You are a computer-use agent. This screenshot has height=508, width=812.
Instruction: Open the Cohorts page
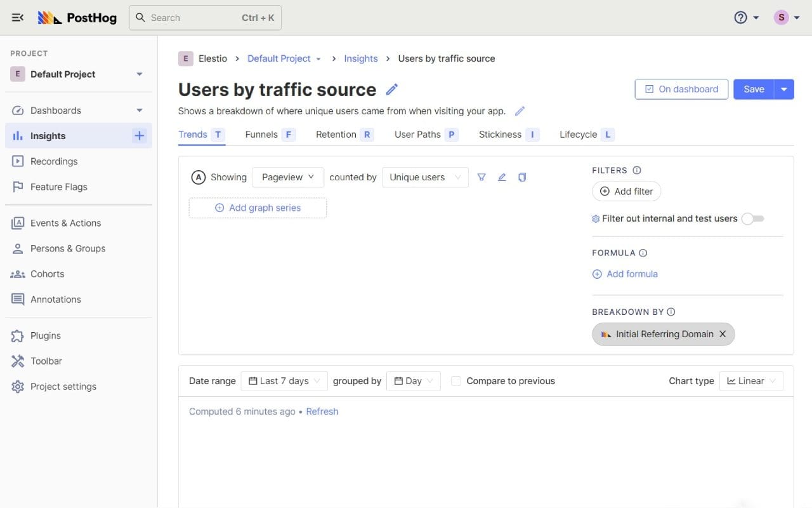pos(48,274)
